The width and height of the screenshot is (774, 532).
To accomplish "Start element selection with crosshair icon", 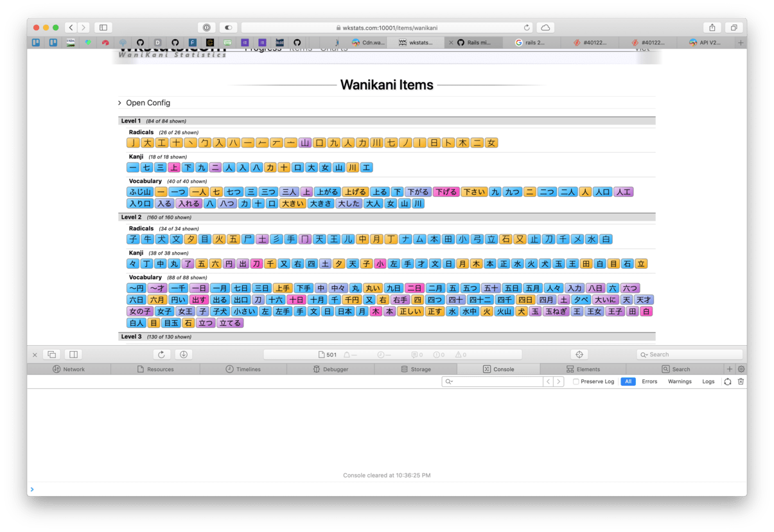I will [x=579, y=354].
